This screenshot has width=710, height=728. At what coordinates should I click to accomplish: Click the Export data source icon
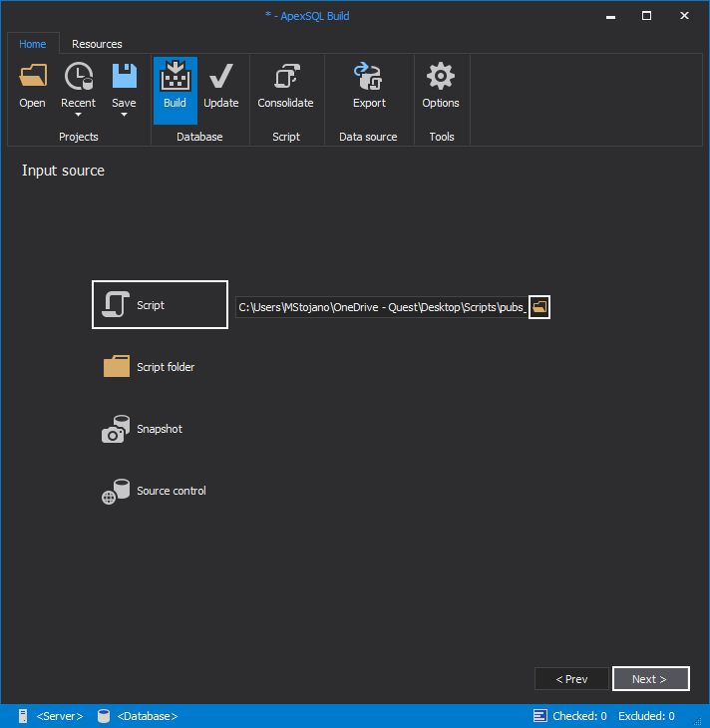point(369,76)
